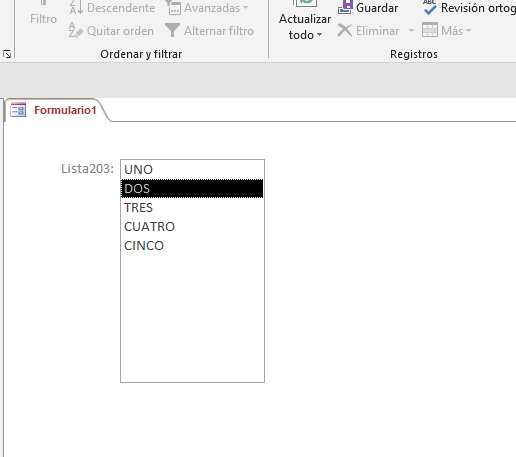Click the Eliminar X icon
The width and height of the screenshot is (516, 457).
point(345,30)
